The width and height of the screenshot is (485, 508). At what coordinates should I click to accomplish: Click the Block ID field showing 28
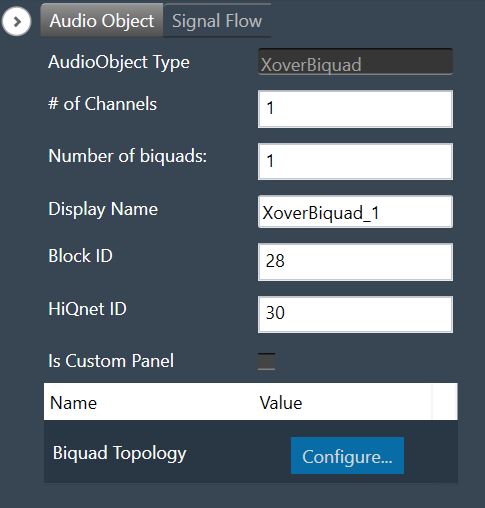pyautogui.click(x=355, y=262)
